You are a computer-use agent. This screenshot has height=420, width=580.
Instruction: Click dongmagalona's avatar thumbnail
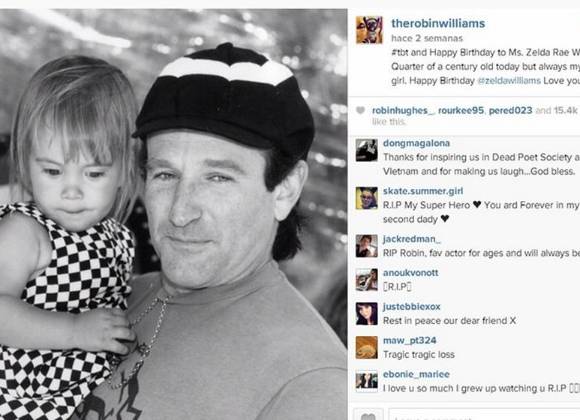(x=367, y=150)
